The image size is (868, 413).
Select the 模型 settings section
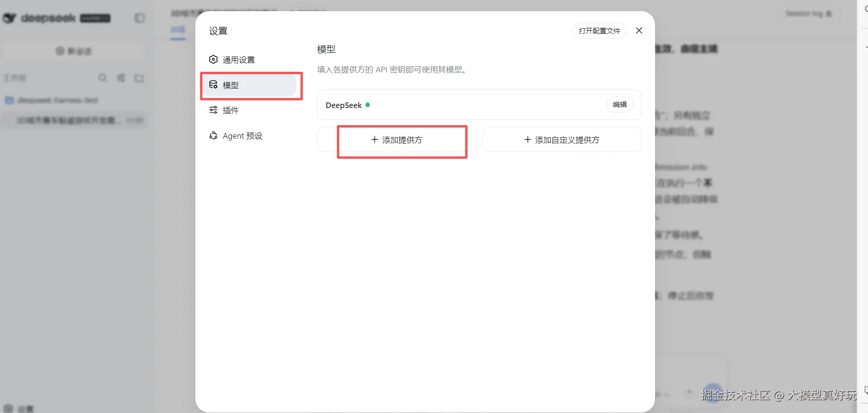[x=251, y=85]
